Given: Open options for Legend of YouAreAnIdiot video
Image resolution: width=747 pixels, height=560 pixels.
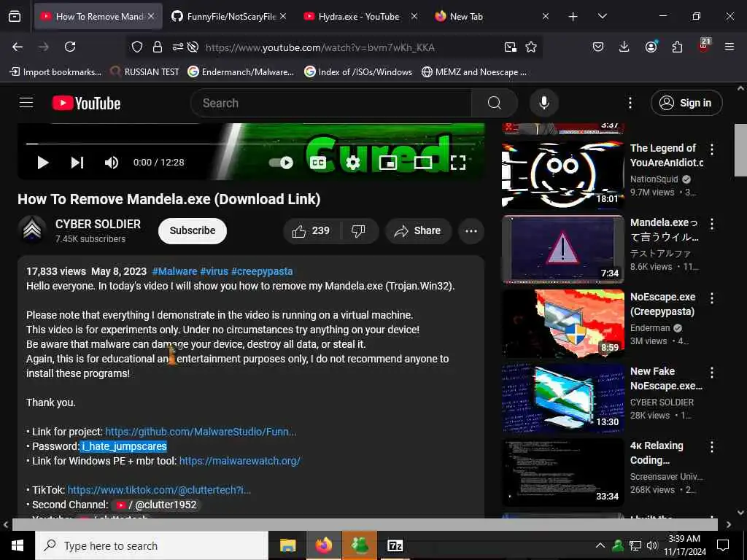Looking at the screenshot, I should [712, 149].
